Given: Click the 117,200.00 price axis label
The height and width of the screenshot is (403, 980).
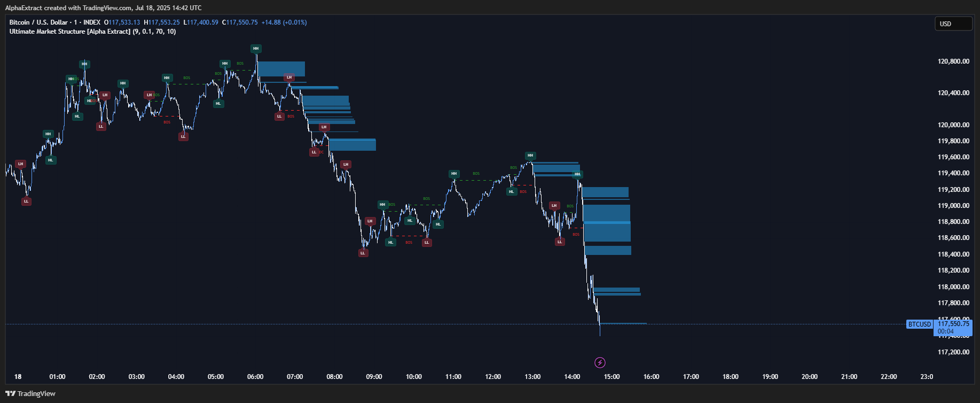Looking at the screenshot, I should [x=953, y=352].
